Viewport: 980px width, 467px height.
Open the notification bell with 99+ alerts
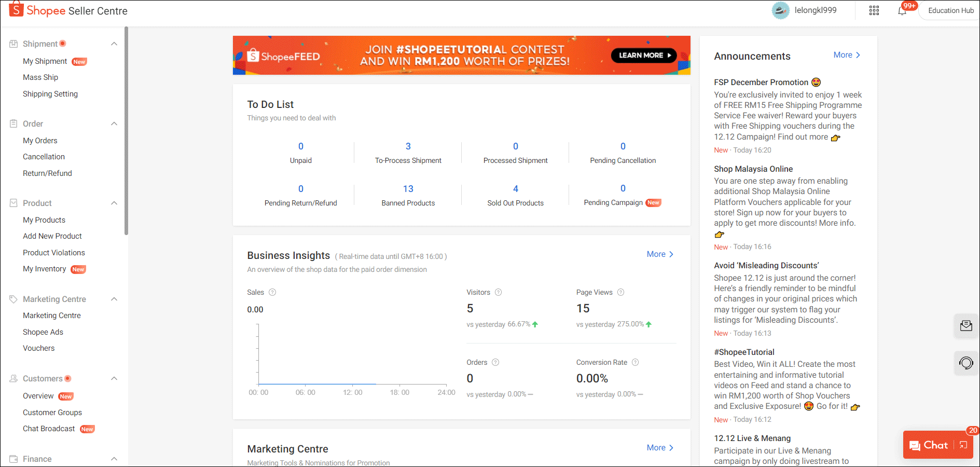click(x=903, y=10)
